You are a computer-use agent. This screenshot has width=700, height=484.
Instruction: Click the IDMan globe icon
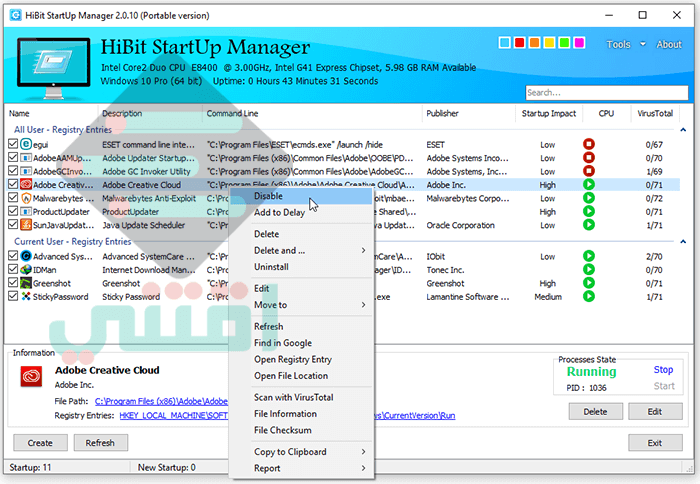coord(26,269)
